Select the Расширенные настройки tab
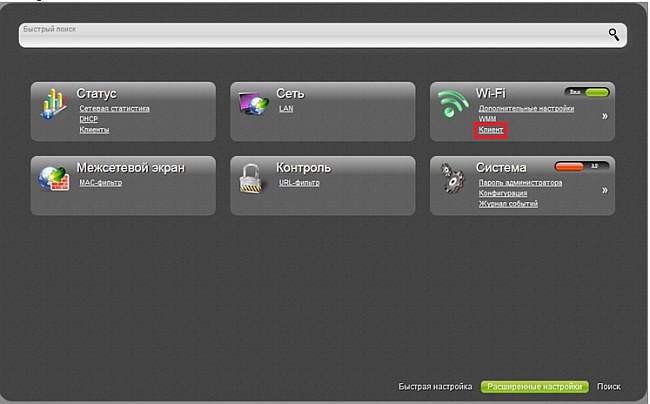 (x=534, y=386)
